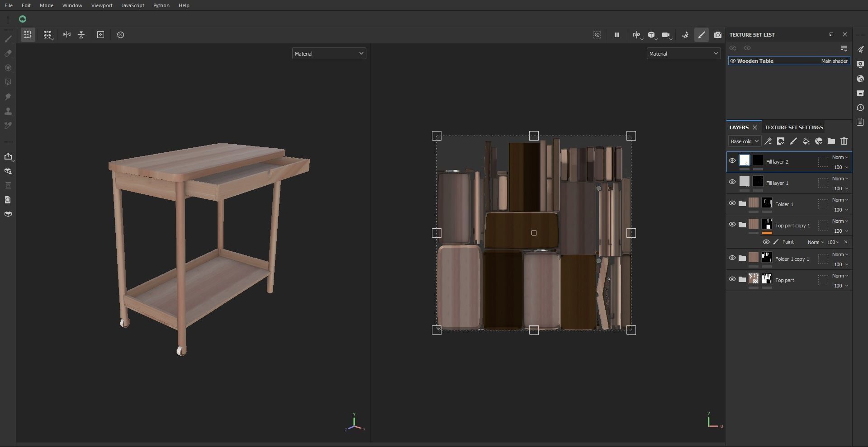
Task: Open the export textures share icon
Action: 8,156
